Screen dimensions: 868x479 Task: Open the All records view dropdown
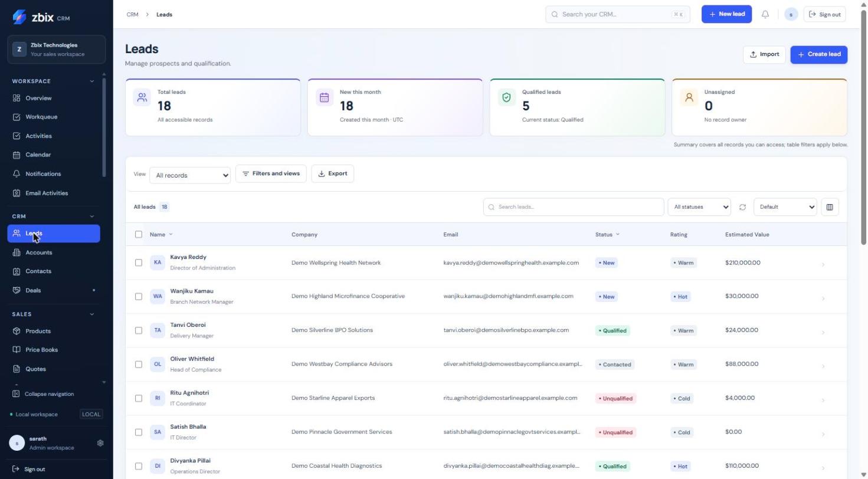[190, 175]
